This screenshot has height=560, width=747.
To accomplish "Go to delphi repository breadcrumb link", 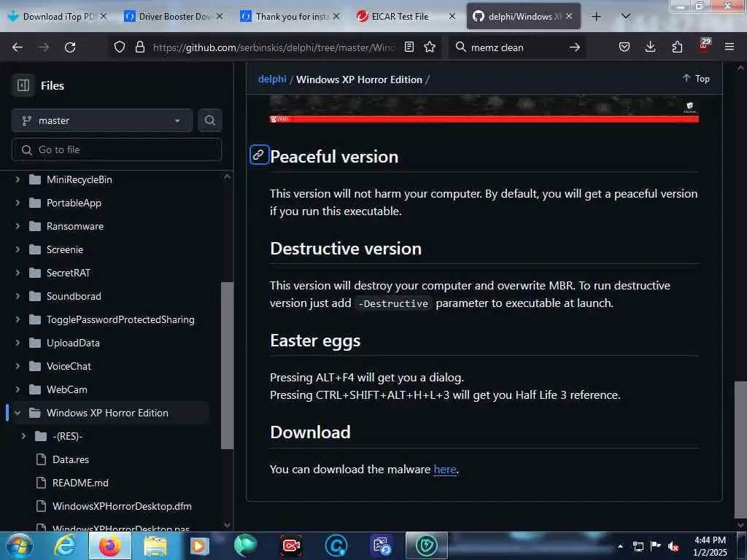I will pyautogui.click(x=272, y=79).
